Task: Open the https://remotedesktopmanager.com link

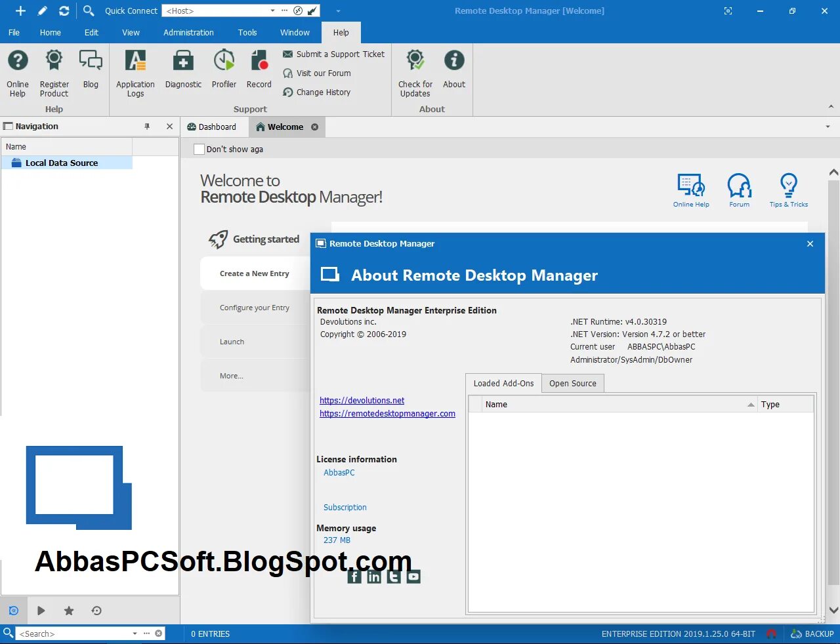Action: pyautogui.click(x=387, y=413)
